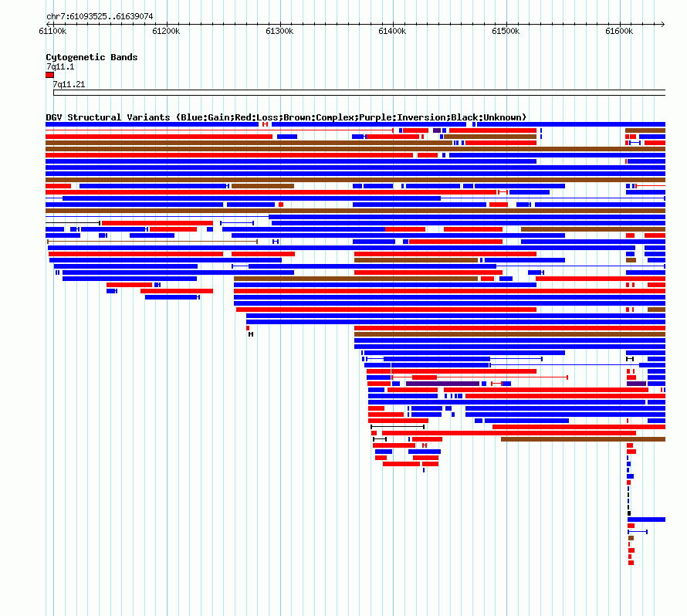Click the 61600k ruler label
Viewport: 687px width, 616px height.
pyautogui.click(x=619, y=31)
